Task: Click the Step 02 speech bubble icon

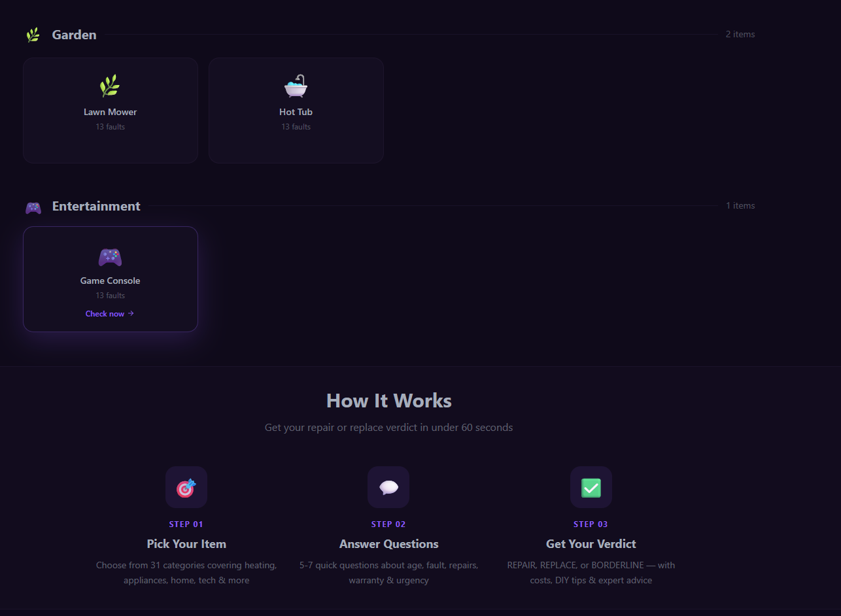Action: 388,488
